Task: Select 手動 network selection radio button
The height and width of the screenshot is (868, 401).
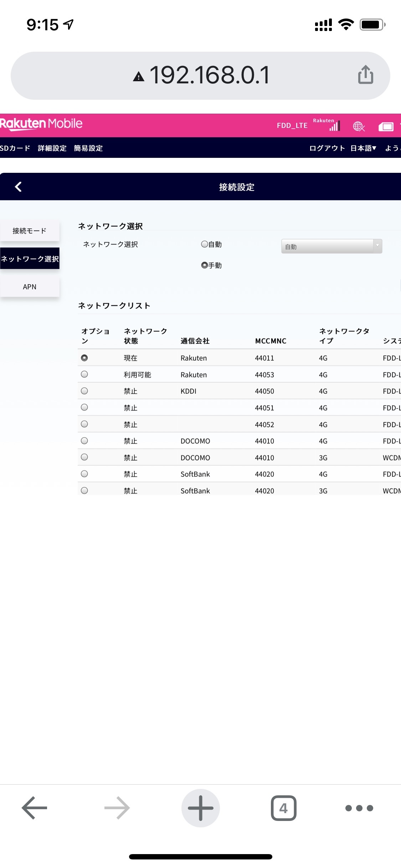Action: (x=205, y=265)
